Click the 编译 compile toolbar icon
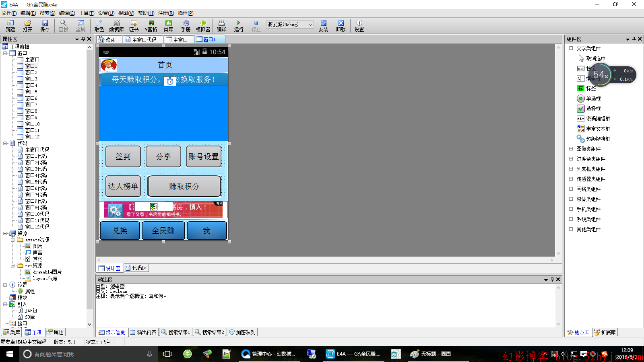This screenshot has width=644, height=362. tap(221, 26)
